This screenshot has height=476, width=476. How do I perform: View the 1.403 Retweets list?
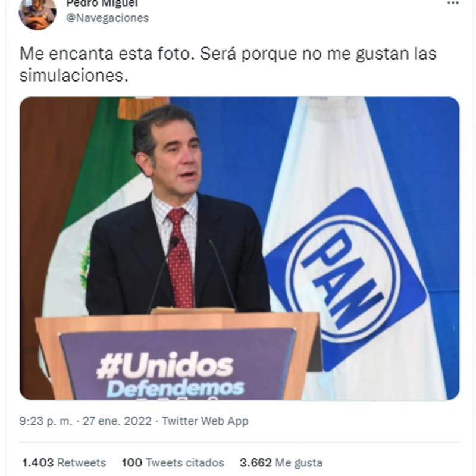pos(64,462)
